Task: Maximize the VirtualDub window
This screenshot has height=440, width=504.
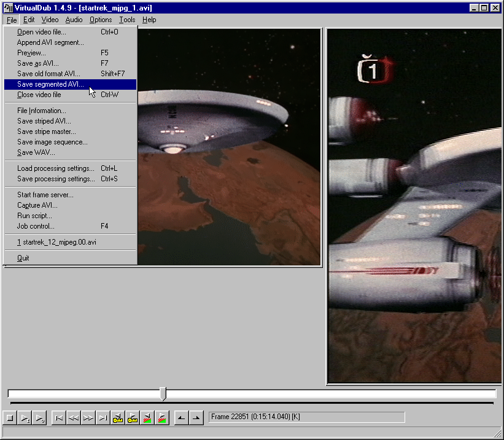Action: 484,8
